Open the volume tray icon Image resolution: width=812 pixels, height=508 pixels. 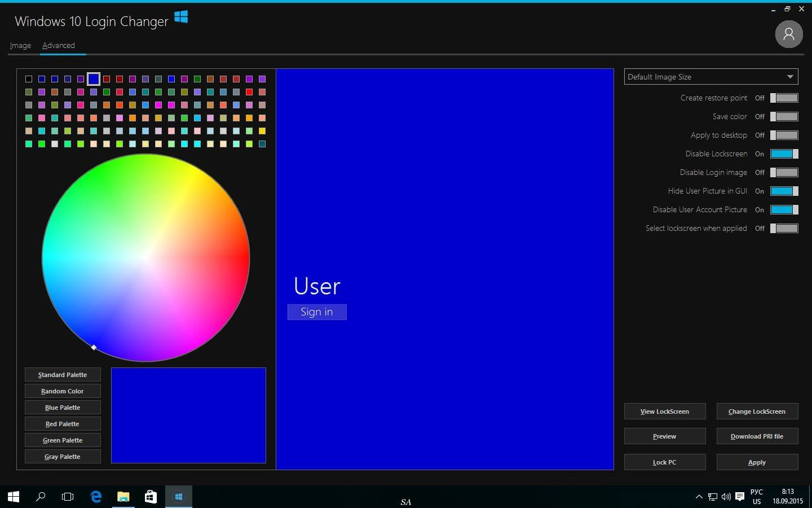click(726, 497)
